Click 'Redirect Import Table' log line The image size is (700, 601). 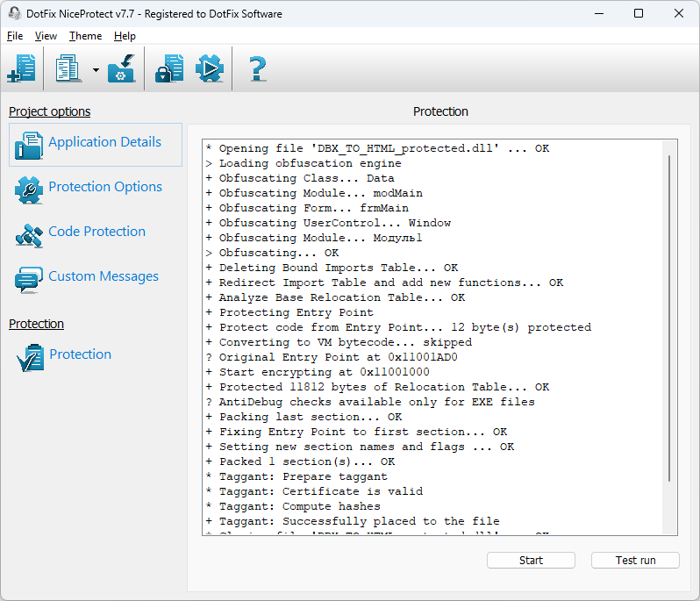(x=384, y=283)
